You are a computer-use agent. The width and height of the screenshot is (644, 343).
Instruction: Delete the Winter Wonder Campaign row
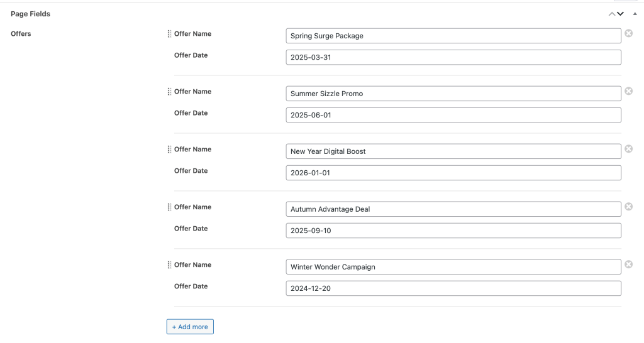[x=628, y=264]
